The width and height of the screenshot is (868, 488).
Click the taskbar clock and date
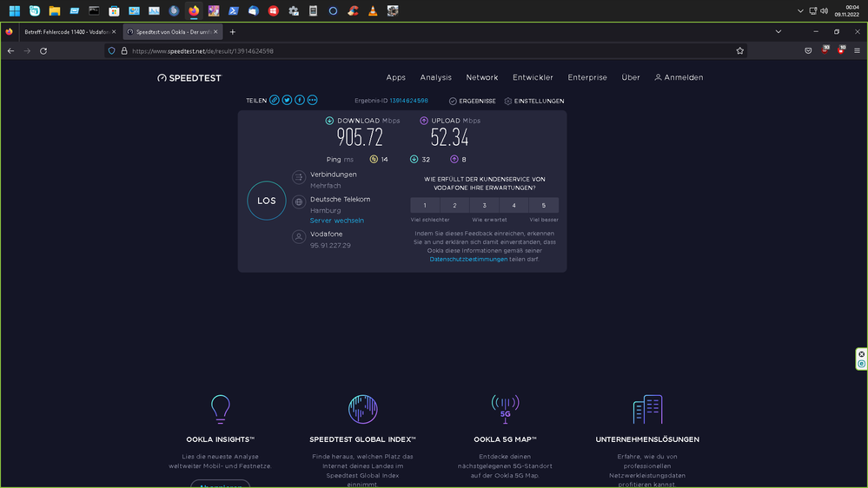846,10
